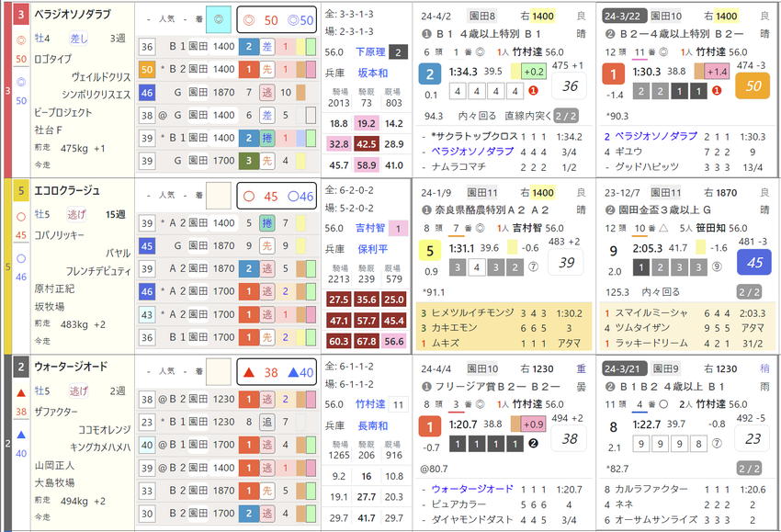Select ヒメツルイチモンジ result row text

tap(504, 312)
